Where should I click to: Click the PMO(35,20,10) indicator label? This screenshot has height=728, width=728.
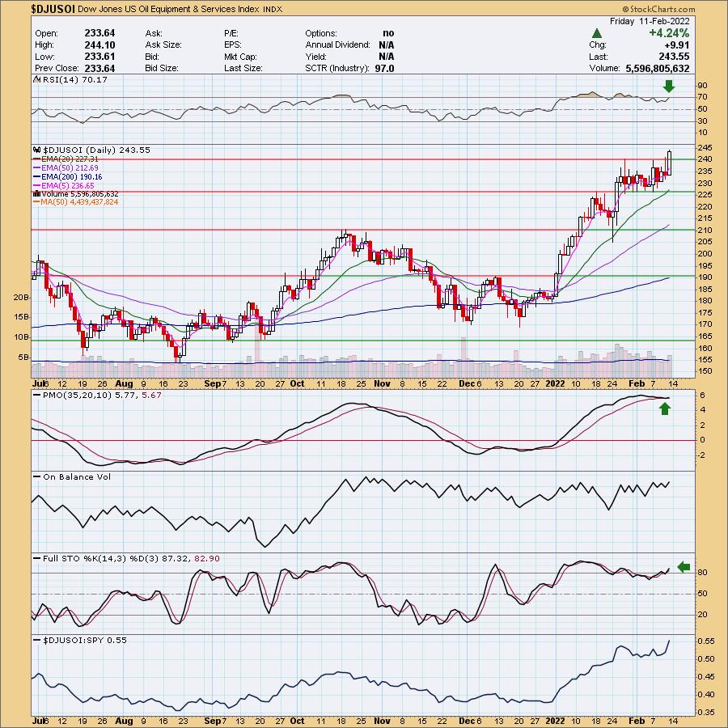[x=96, y=395]
